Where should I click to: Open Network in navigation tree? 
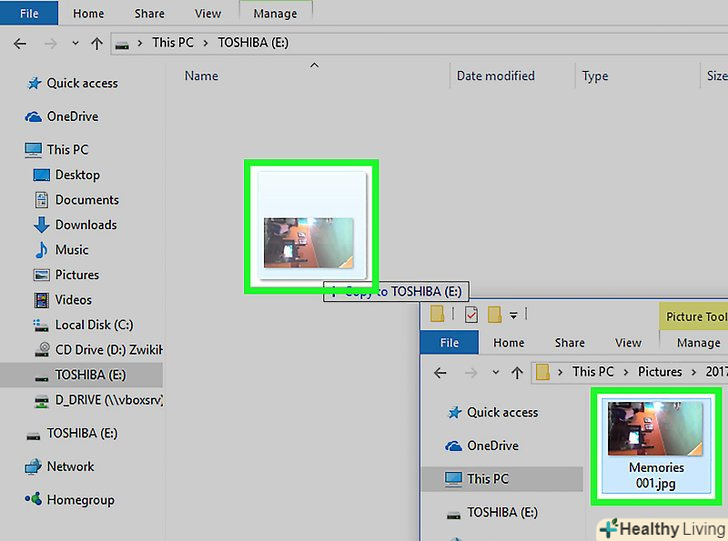(x=70, y=466)
